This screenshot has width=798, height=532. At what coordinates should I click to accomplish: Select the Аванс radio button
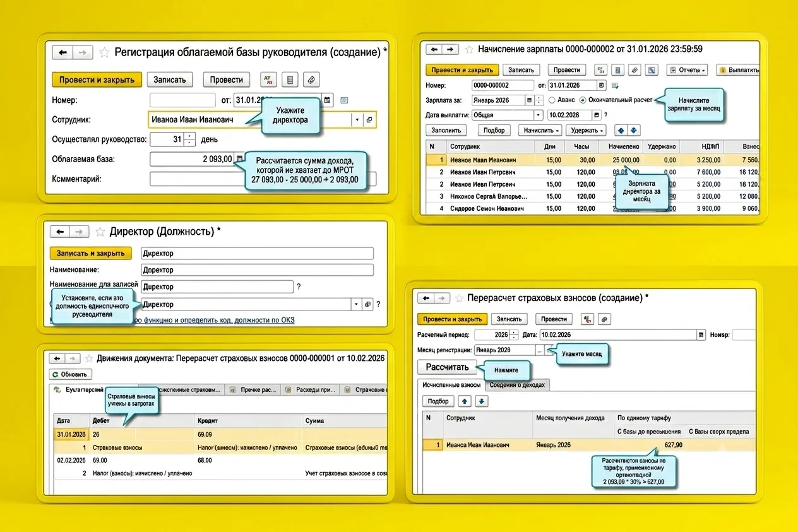552,100
